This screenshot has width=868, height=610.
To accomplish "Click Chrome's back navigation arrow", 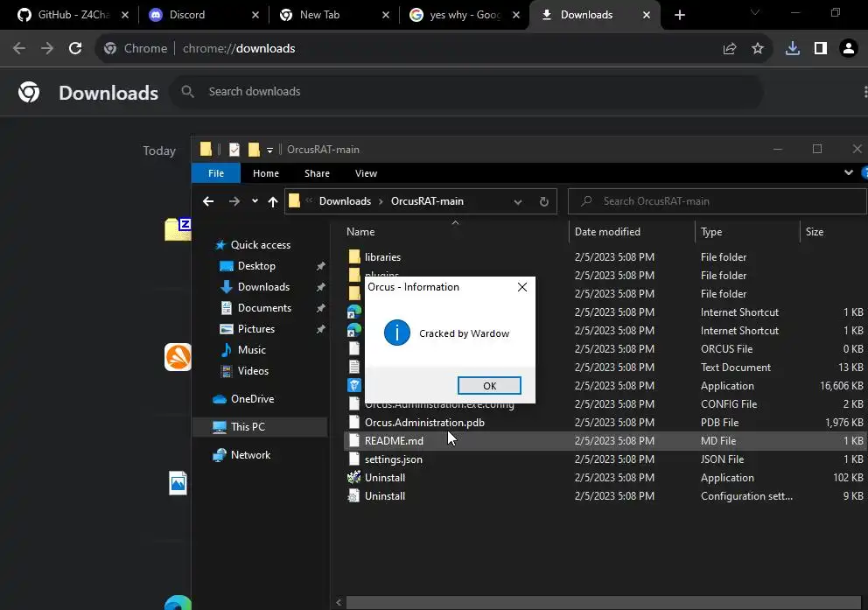I will pyautogui.click(x=19, y=49).
